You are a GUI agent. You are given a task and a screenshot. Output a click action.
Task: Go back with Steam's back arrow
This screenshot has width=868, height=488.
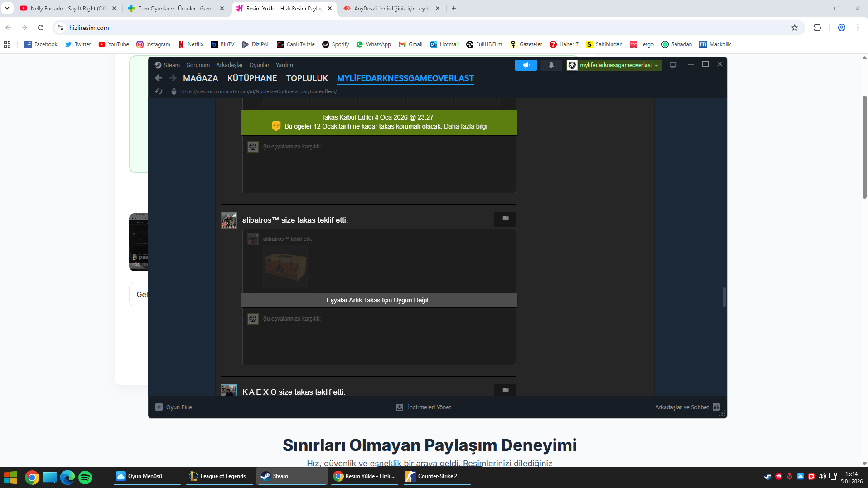tap(159, 78)
